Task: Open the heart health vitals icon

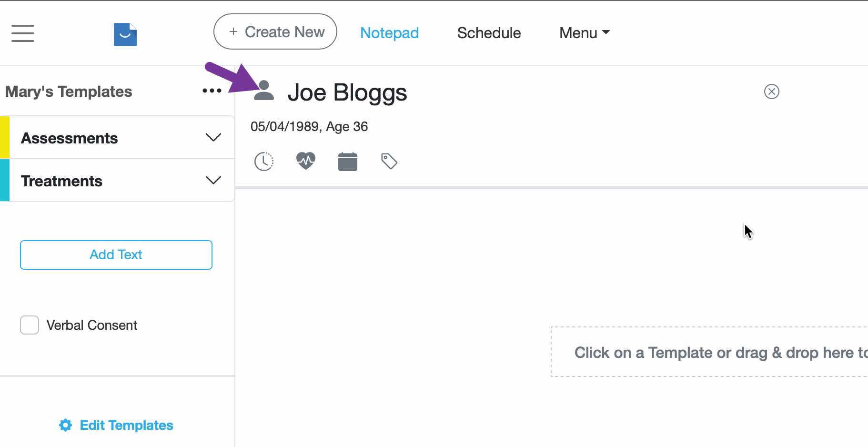Action: (306, 161)
